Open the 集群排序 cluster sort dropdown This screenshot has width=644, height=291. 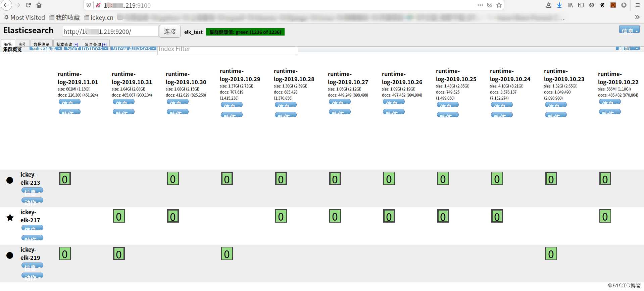[x=46, y=48]
